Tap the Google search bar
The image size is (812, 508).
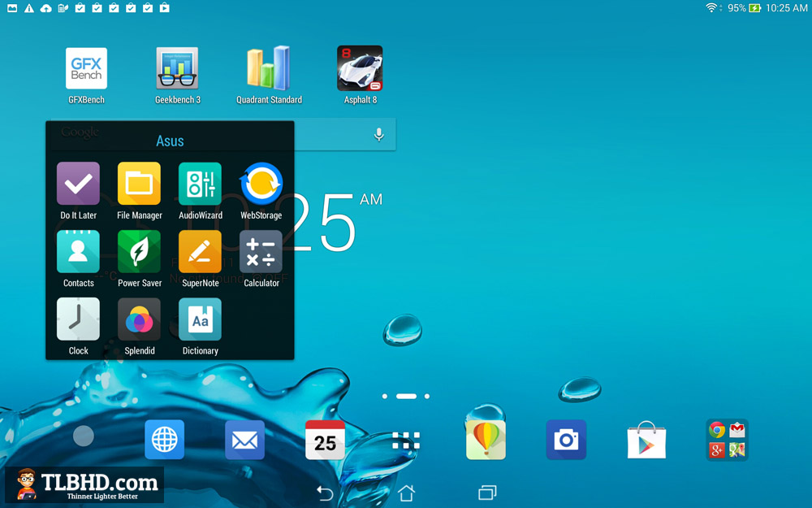(x=222, y=134)
